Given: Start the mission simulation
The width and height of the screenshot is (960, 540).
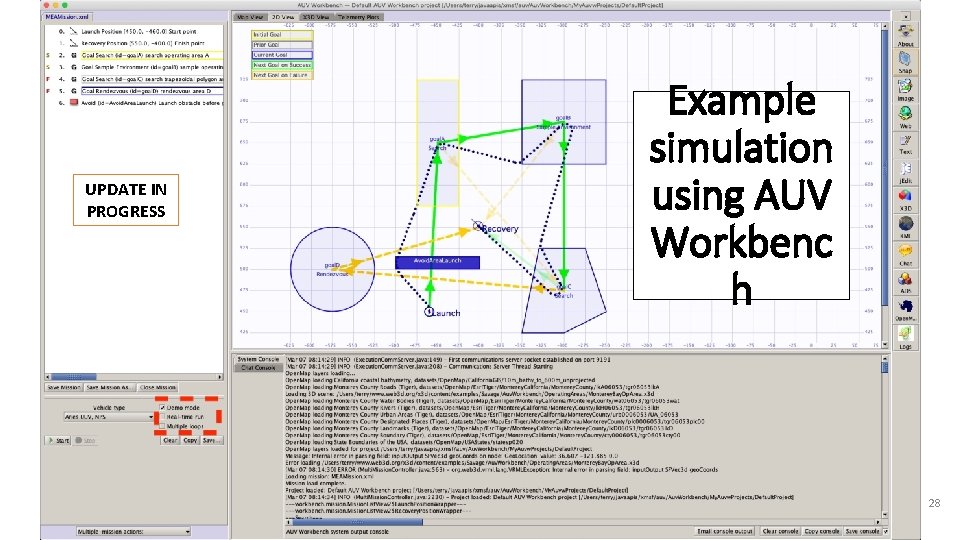Looking at the screenshot, I should (59, 440).
